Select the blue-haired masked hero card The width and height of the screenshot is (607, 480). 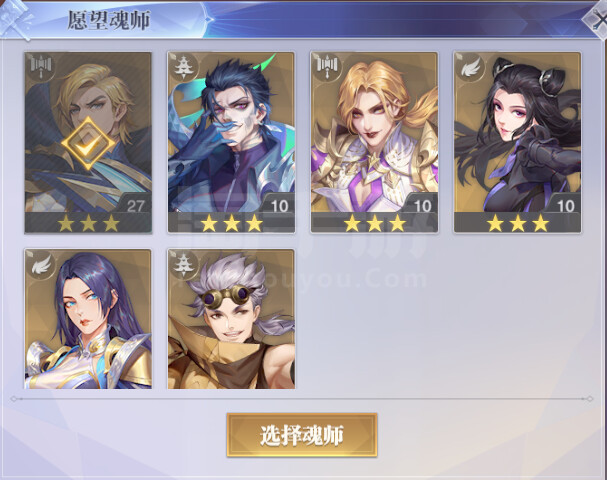(231, 142)
